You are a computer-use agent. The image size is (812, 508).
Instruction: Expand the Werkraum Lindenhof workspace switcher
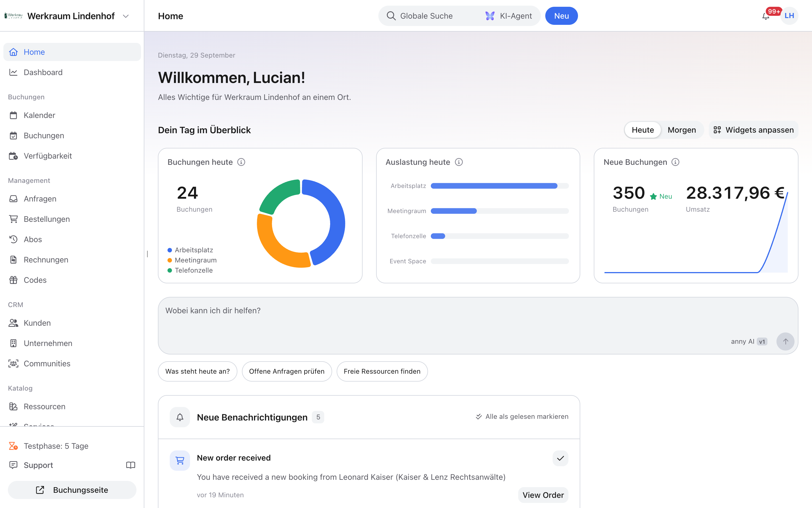point(126,16)
